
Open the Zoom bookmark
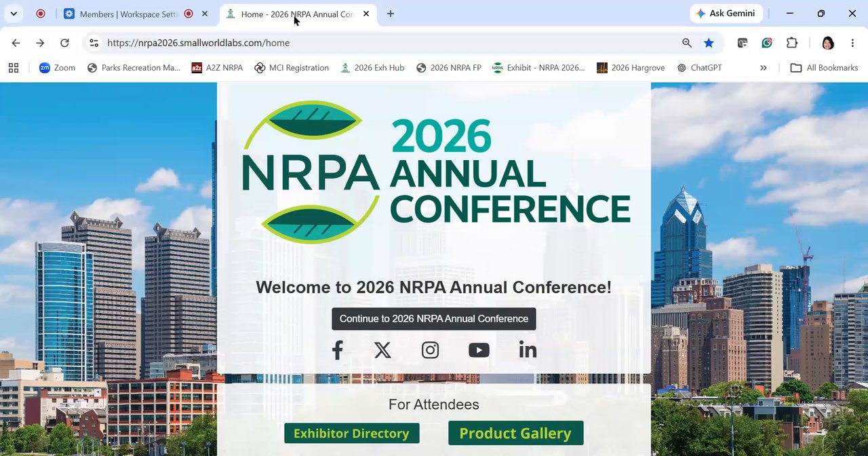click(57, 68)
